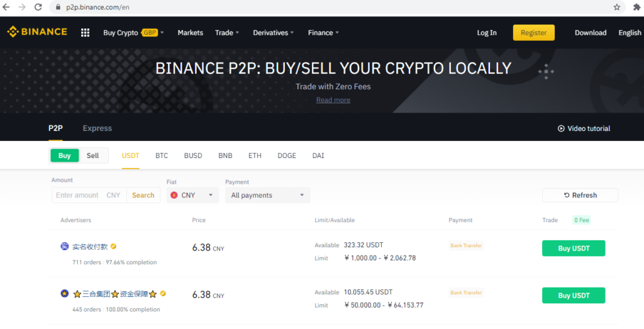Open advertiser name 三合集团资金保障
The image size is (644, 329).
[x=115, y=294]
